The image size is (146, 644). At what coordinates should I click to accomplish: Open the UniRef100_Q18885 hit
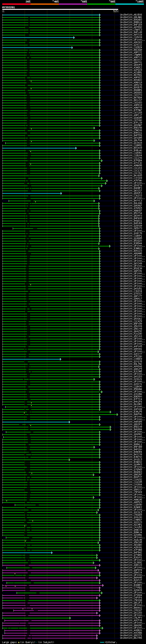point(131,239)
